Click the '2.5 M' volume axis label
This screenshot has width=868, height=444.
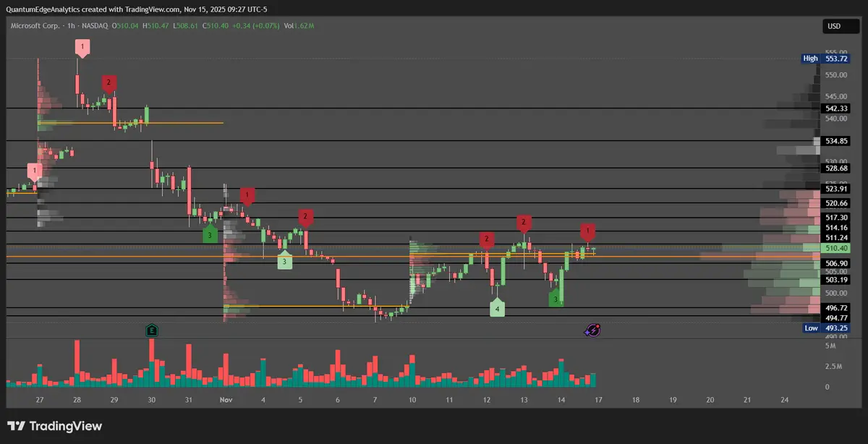tap(834, 367)
